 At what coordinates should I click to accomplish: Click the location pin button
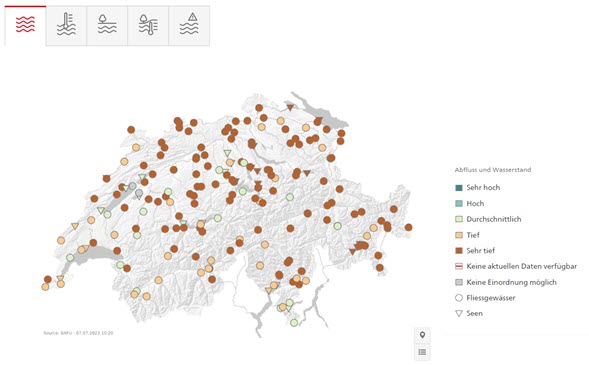pos(422,335)
